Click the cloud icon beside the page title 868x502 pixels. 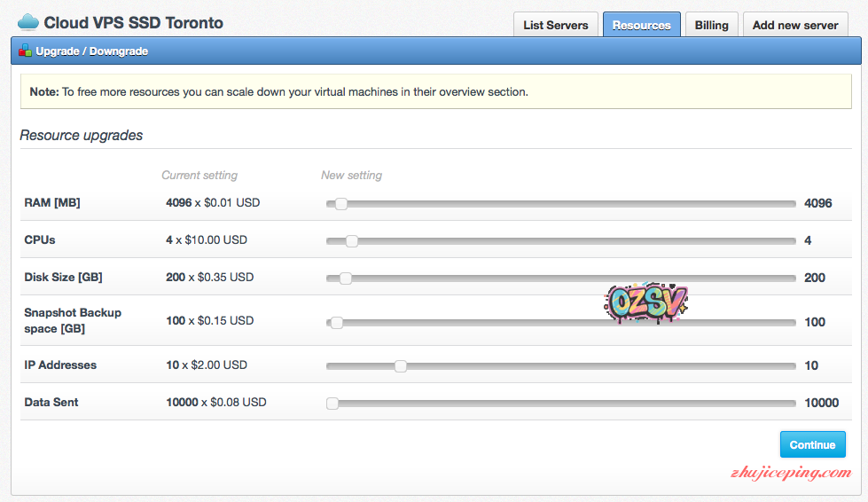(x=28, y=21)
